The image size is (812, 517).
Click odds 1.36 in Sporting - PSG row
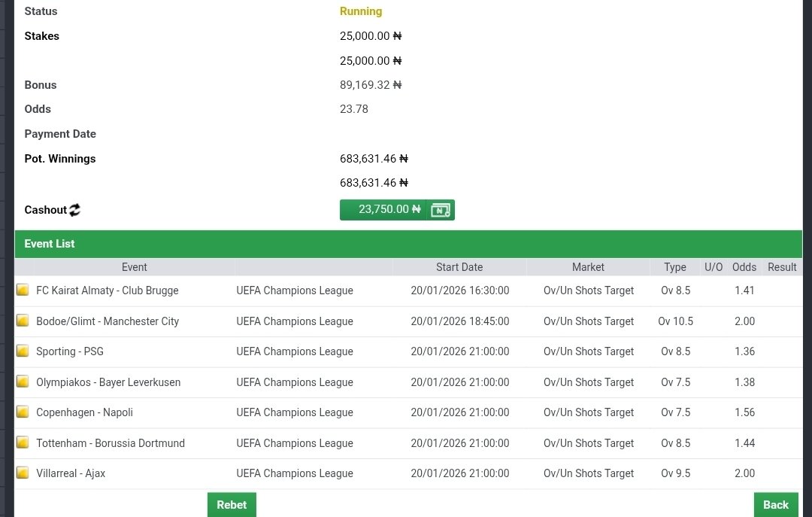744,351
